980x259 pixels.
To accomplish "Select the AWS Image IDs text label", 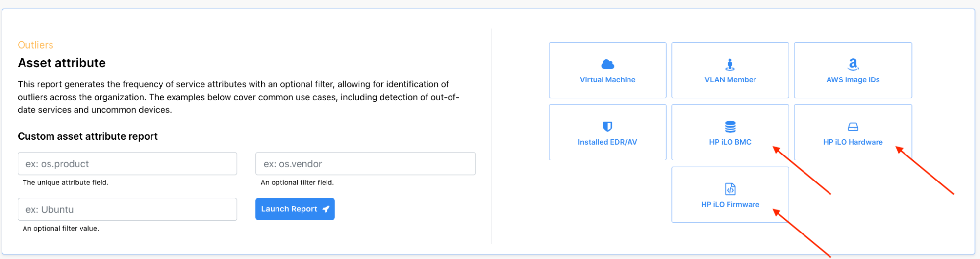I will pos(853,80).
